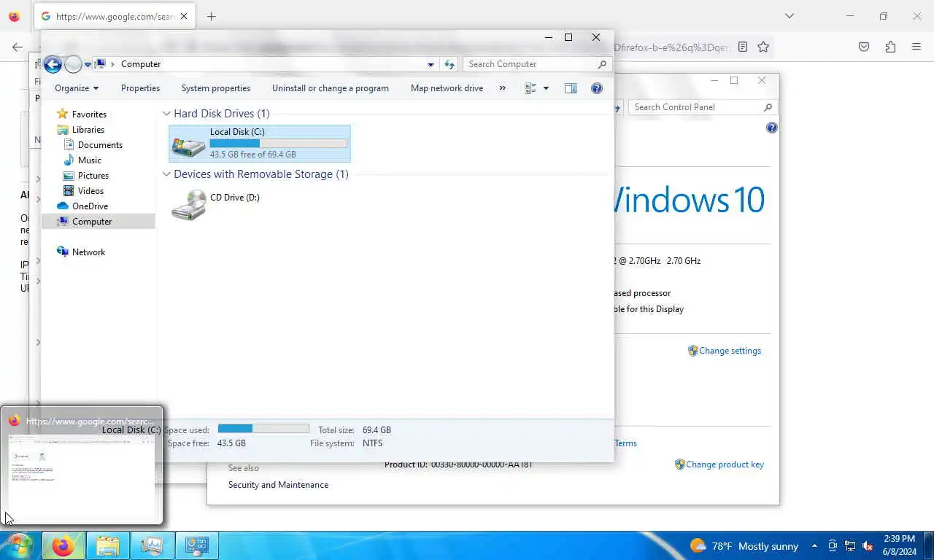Click the muted volume tray icon
Image resolution: width=934 pixels, height=560 pixels.
(x=868, y=546)
